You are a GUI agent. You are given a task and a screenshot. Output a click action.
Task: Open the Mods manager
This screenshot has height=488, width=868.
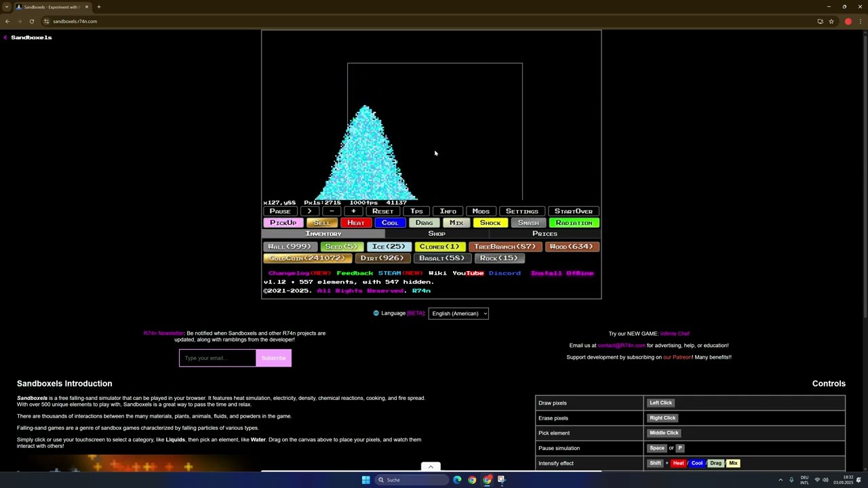(x=481, y=211)
